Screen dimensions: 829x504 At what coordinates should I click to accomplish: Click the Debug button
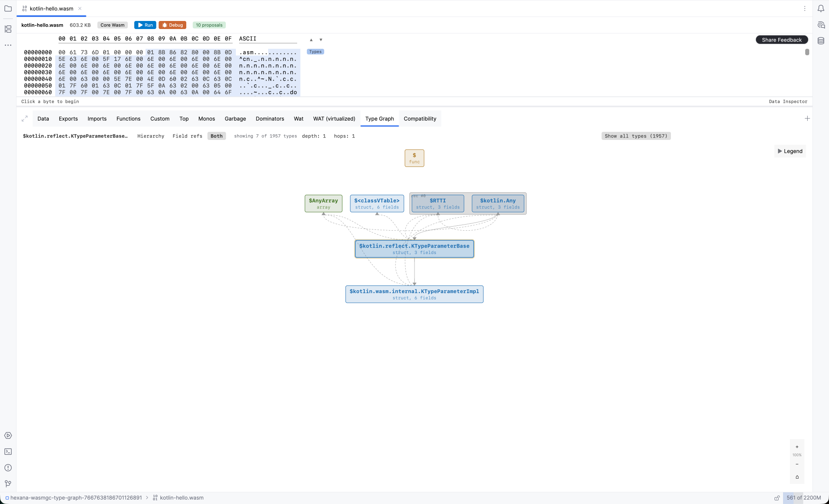173,25
